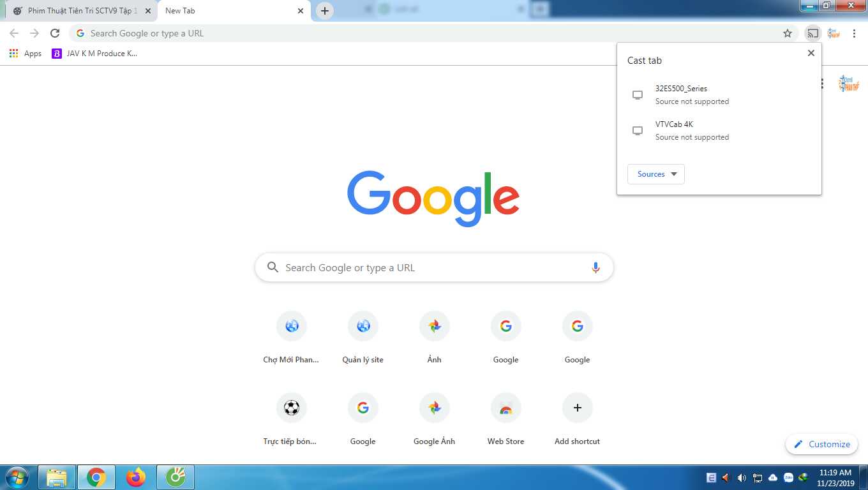Open the Zalo tray icon
This screenshot has width=868, height=490.
pyautogui.click(x=788, y=477)
